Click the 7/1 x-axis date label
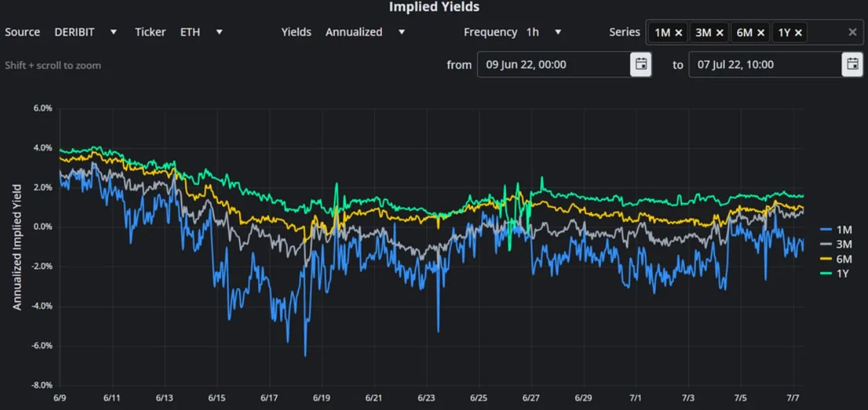Image resolution: width=868 pixels, height=410 pixels. pos(636,398)
